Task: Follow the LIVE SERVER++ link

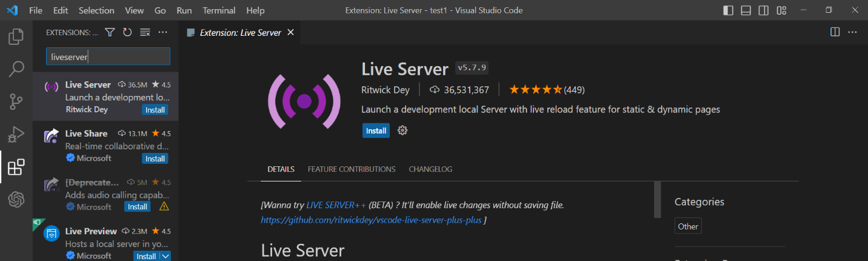Action: tap(336, 205)
